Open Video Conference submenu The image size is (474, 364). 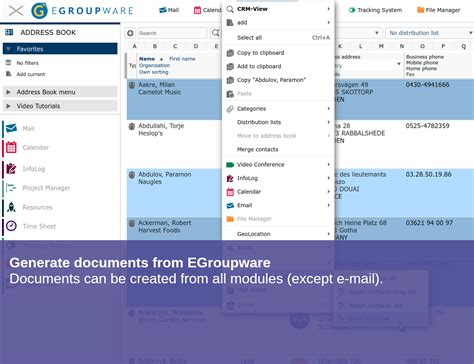click(x=278, y=165)
